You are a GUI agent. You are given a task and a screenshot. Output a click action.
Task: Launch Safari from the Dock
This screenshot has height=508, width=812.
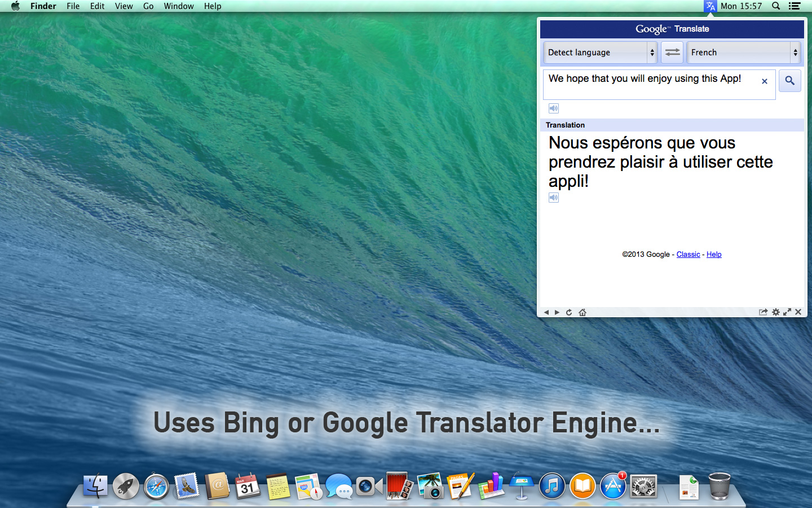click(x=156, y=486)
